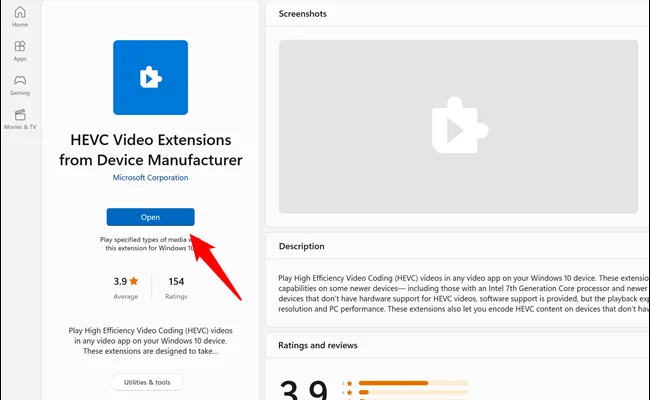
Task: Select the Utilities & tools category tag
Action: [x=147, y=382]
